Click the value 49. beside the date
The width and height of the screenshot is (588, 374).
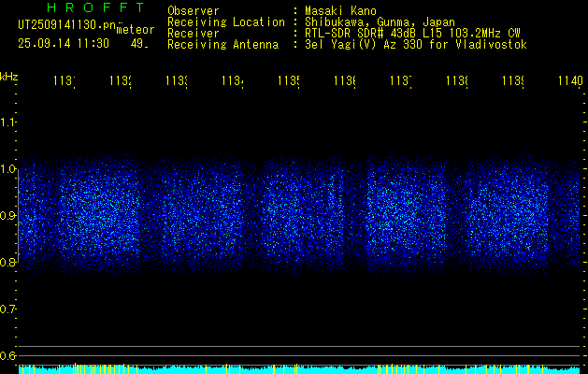139,44
